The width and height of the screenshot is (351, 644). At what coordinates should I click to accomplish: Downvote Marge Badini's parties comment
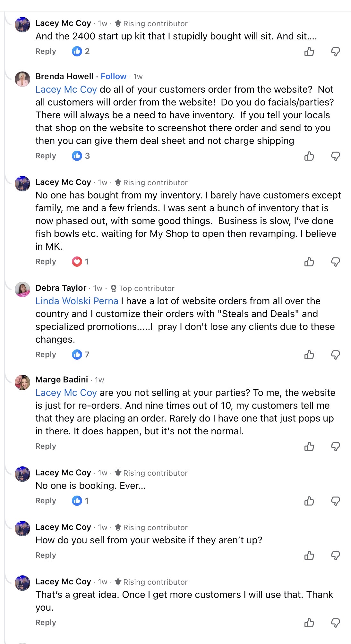click(335, 447)
